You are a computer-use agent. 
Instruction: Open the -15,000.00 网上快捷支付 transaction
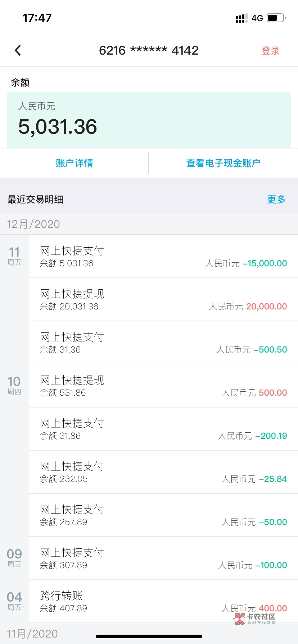[163, 257]
